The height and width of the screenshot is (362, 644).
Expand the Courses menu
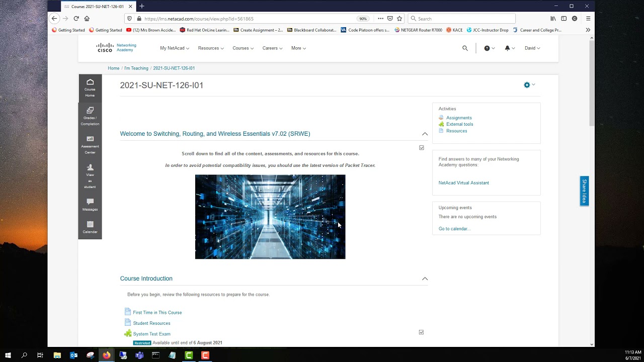point(243,48)
